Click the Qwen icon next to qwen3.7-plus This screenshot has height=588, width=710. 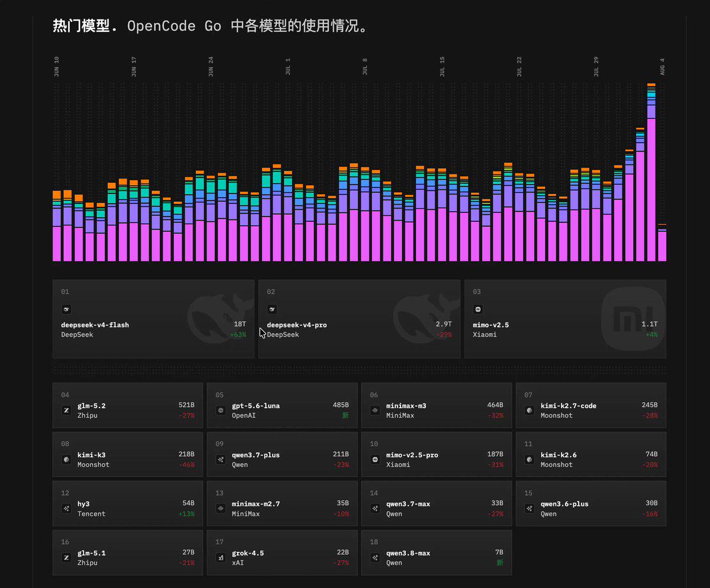click(x=221, y=459)
